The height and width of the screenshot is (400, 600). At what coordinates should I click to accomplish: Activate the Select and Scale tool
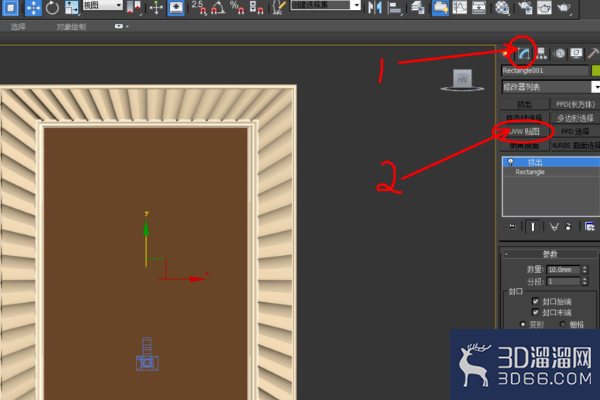click(x=72, y=7)
